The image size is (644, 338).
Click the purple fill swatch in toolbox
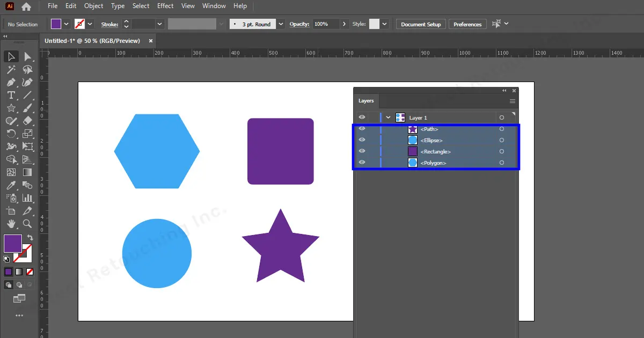tap(12, 243)
